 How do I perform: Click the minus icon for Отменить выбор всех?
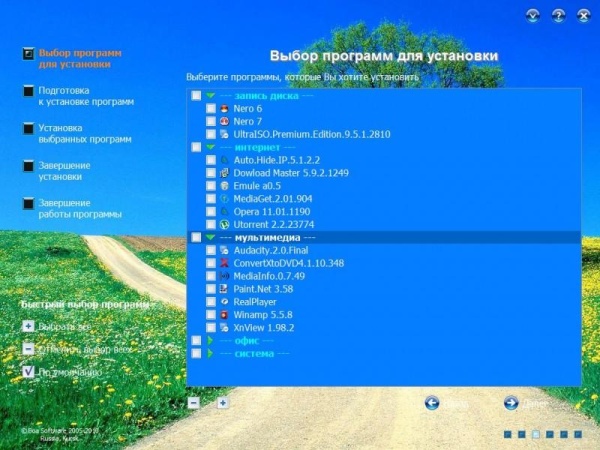point(28,349)
